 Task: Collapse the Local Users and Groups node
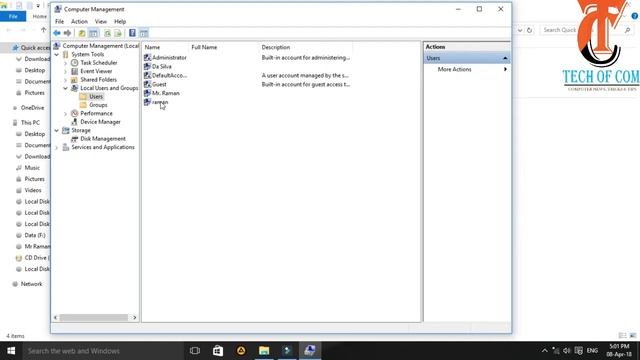click(x=65, y=88)
